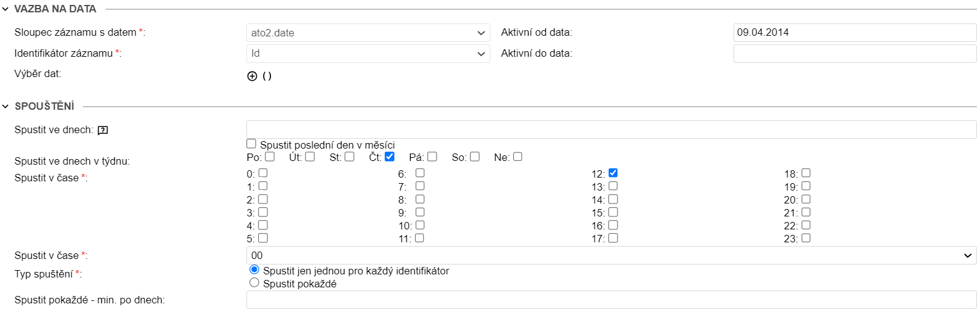Click the empty Aktivní do data field
The image size is (980, 312).
coord(855,54)
